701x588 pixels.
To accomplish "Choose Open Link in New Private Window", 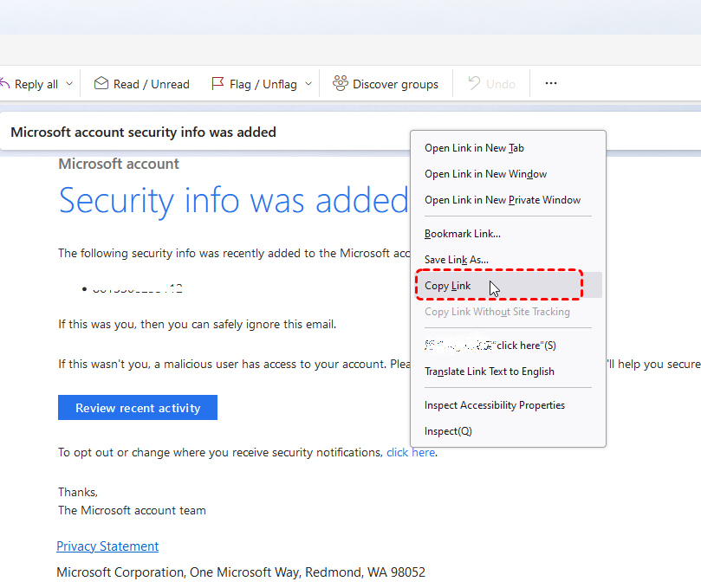I will (x=502, y=200).
